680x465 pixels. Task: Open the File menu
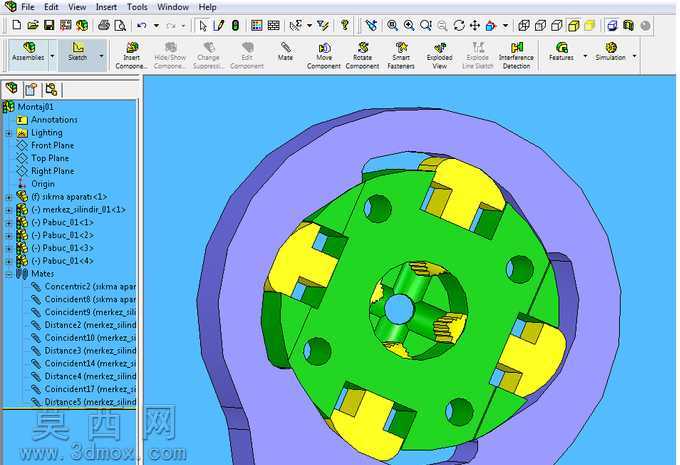(27, 7)
